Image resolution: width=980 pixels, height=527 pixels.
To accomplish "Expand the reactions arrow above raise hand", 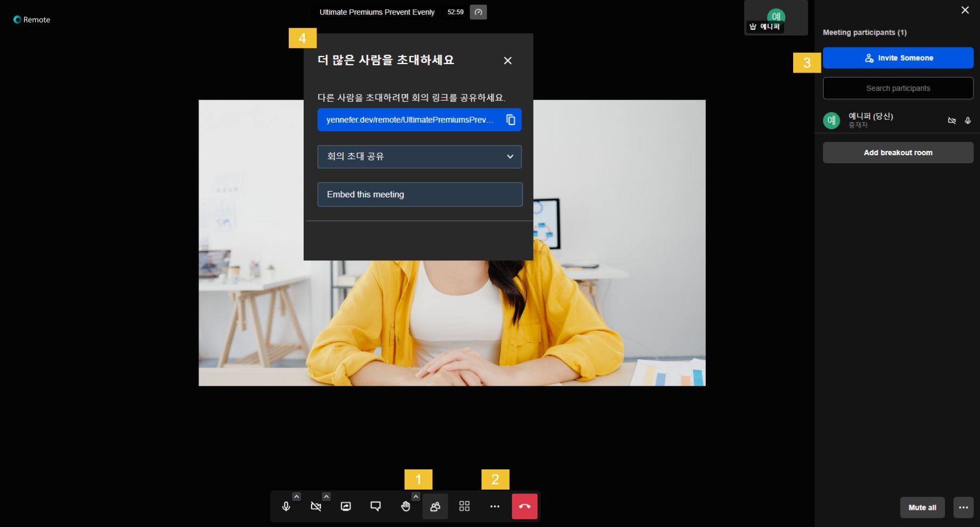I will coord(416,497).
